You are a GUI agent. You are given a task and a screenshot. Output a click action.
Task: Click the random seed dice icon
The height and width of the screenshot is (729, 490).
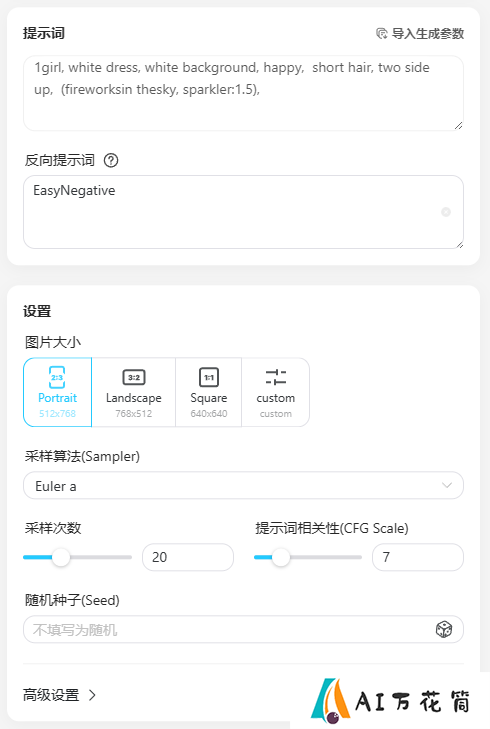444,630
